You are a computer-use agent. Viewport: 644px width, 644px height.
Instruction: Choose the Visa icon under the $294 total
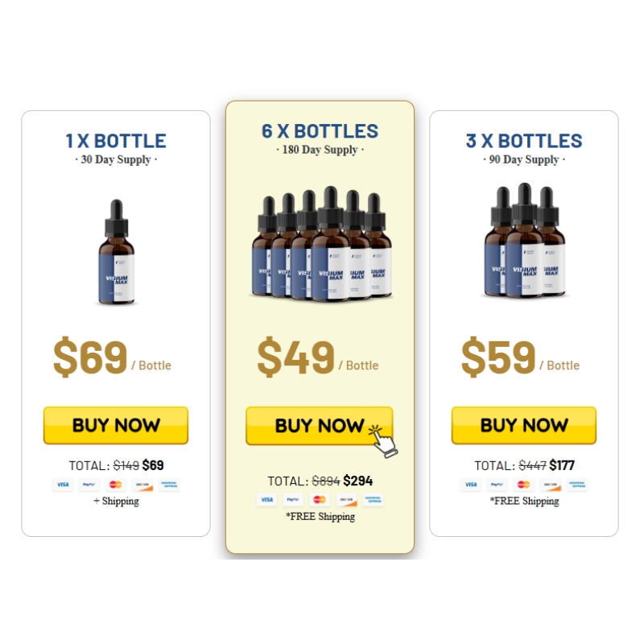(x=267, y=500)
